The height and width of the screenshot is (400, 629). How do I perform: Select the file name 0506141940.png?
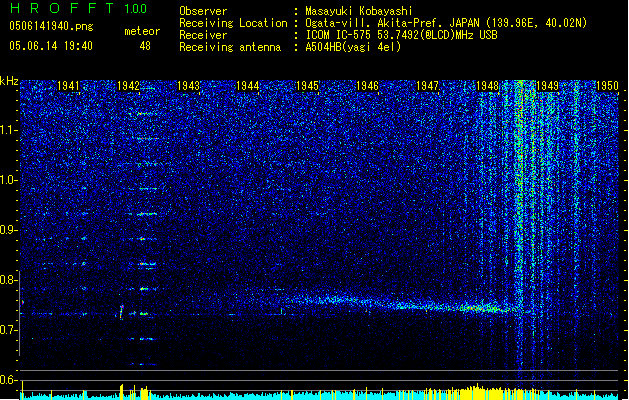click(51, 26)
